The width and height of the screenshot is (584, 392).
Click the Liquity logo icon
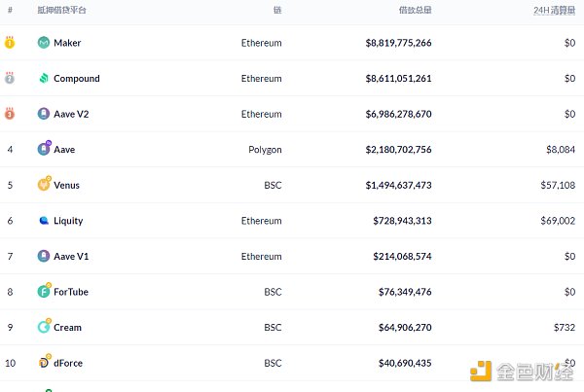tap(44, 221)
